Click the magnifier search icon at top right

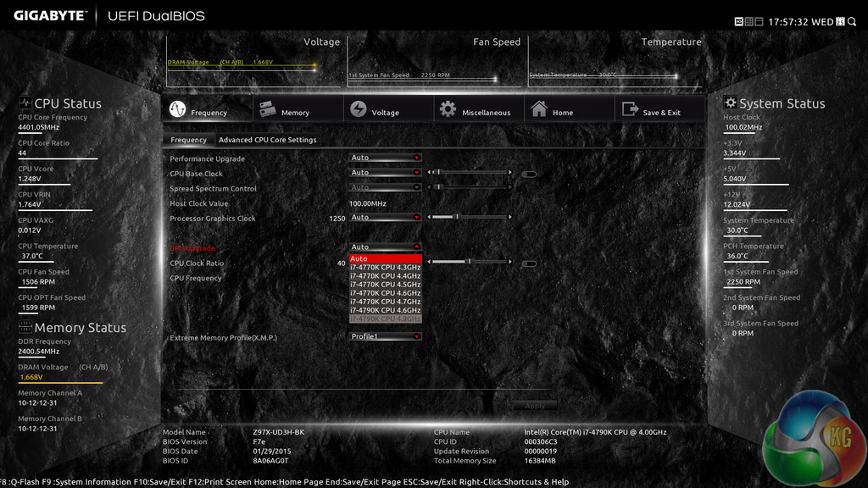852,21
